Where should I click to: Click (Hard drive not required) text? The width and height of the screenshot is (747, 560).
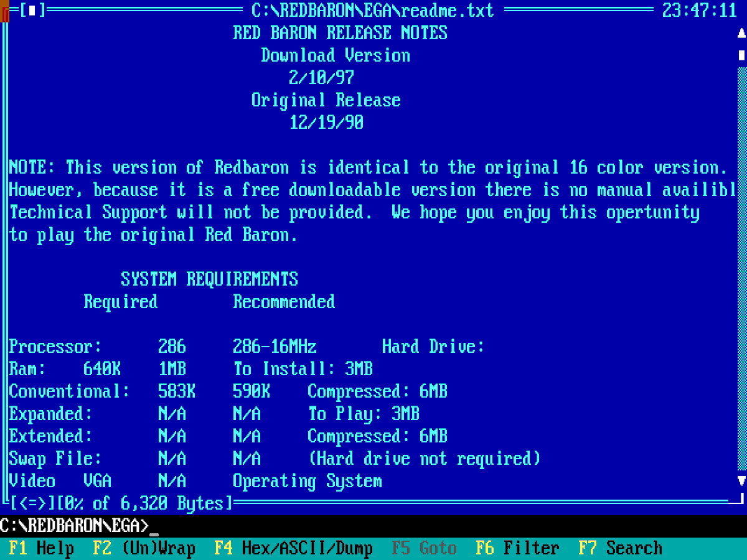(x=425, y=459)
